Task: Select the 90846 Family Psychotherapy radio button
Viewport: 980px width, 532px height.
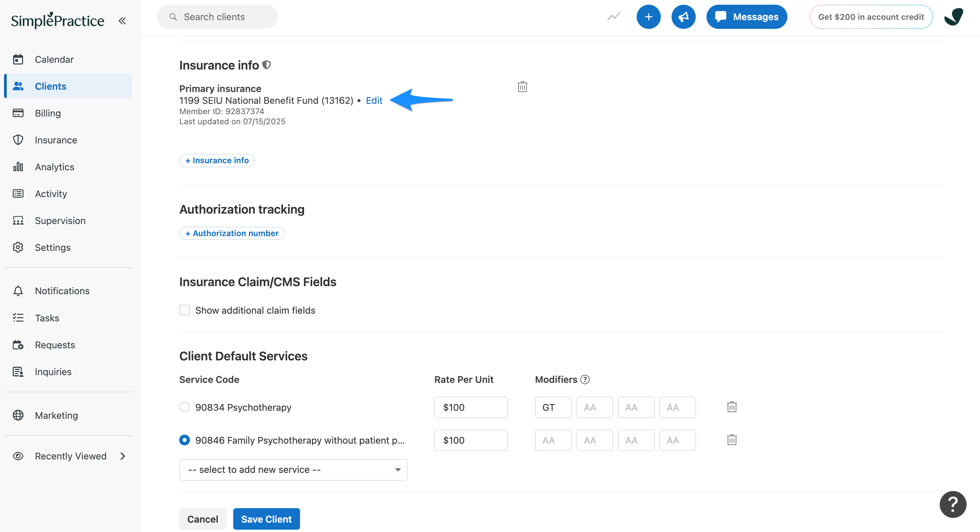Action: point(185,440)
